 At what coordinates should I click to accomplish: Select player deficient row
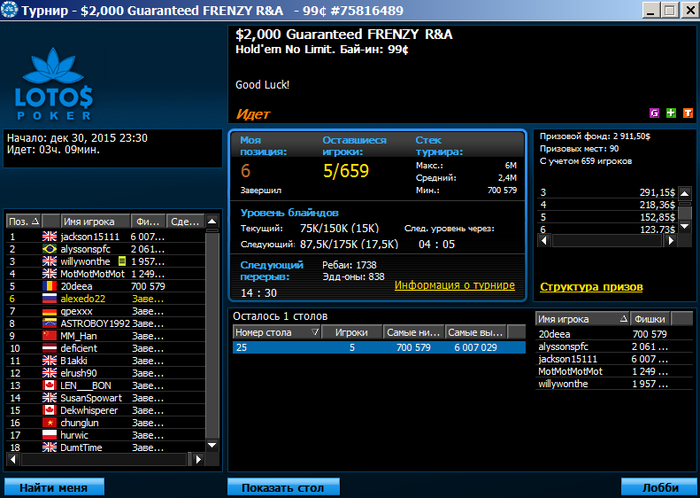click(x=105, y=348)
